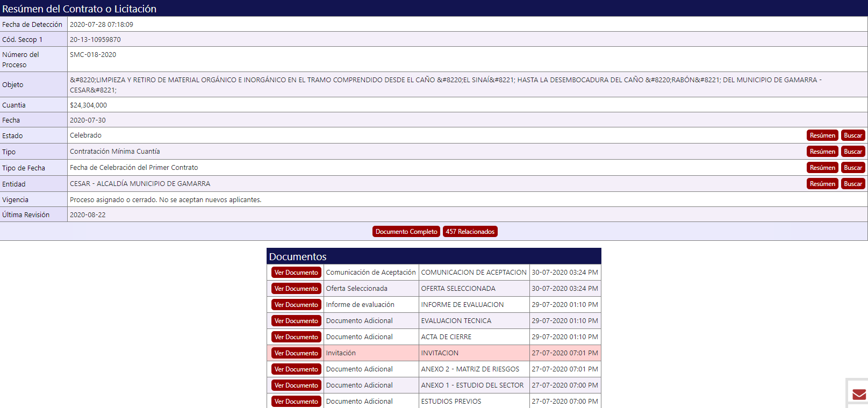Click Buscar in the Tipo row
Image resolution: width=868 pixels, height=408 pixels.
pyautogui.click(x=852, y=152)
